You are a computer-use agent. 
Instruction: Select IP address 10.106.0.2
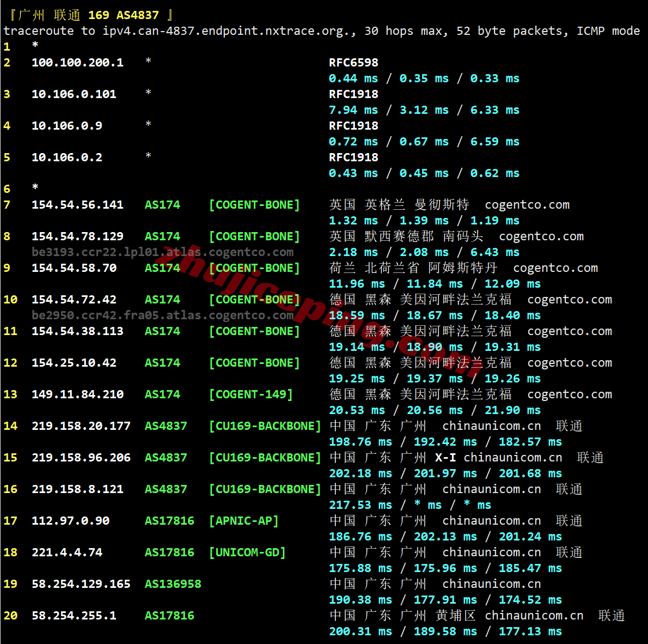pos(67,157)
